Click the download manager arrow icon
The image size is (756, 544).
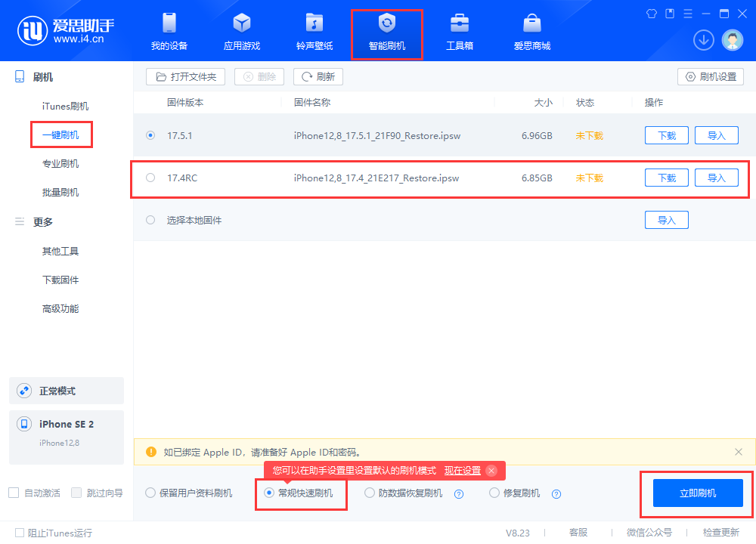coord(703,40)
